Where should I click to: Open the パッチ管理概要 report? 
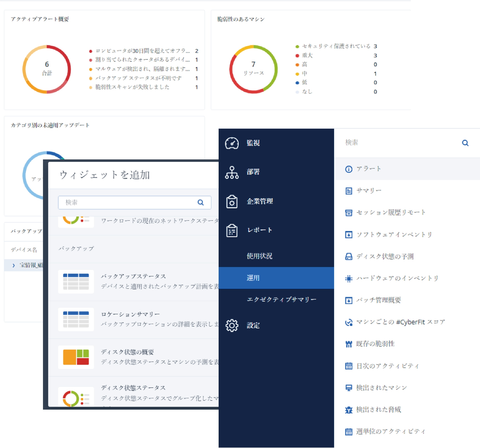[x=378, y=300]
